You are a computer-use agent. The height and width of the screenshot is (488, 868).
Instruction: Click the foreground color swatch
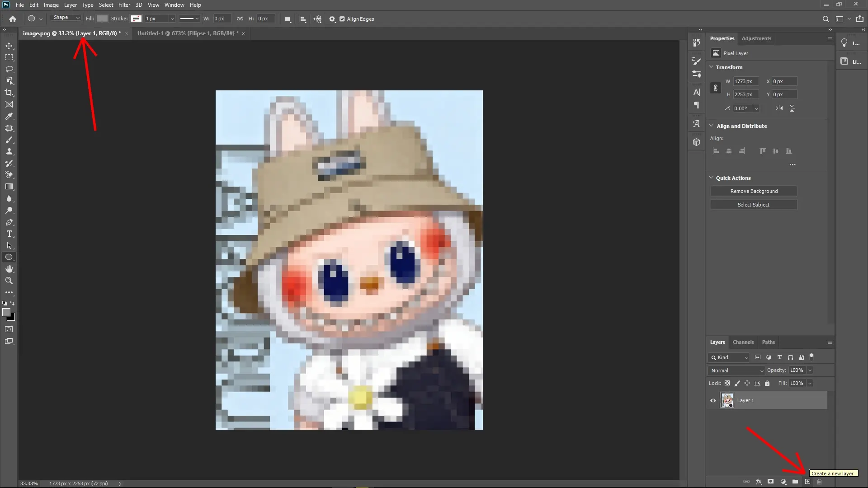click(7, 312)
